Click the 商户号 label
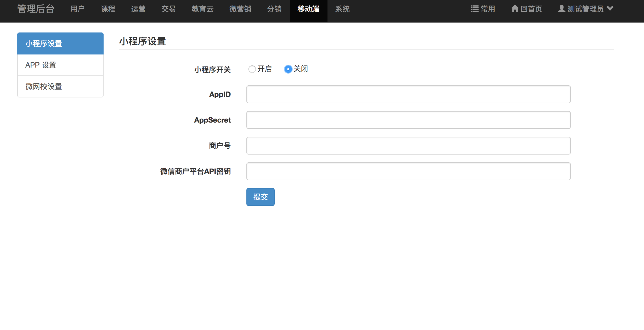Image resolution: width=644 pixels, height=330 pixels. pyautogui.click(x=220, y=146)
